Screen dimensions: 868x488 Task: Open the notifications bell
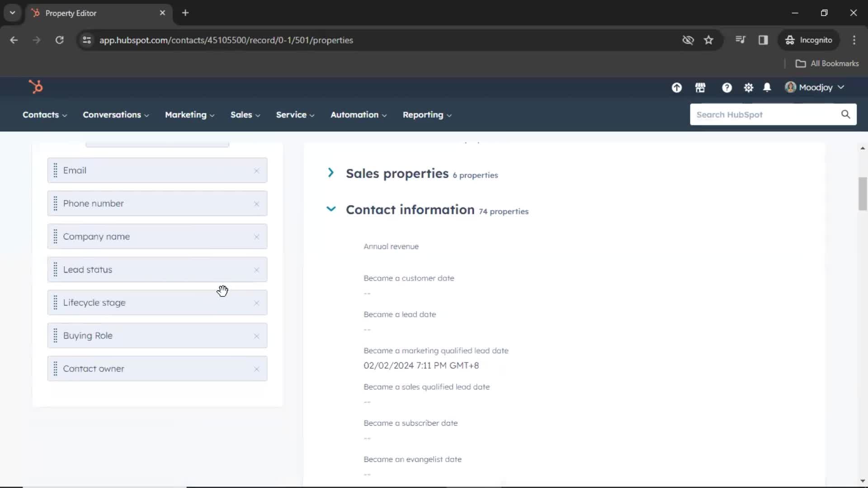767,88
